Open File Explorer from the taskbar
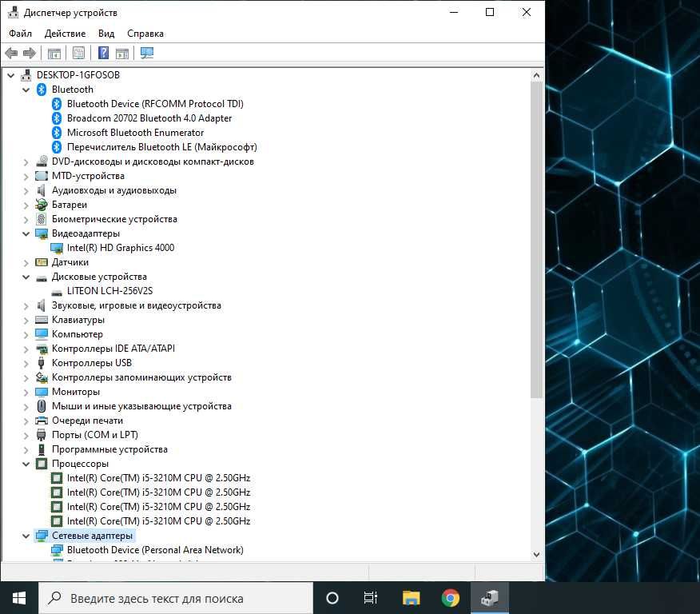Viewport: 700px width, 614px height. pos(412,598)
